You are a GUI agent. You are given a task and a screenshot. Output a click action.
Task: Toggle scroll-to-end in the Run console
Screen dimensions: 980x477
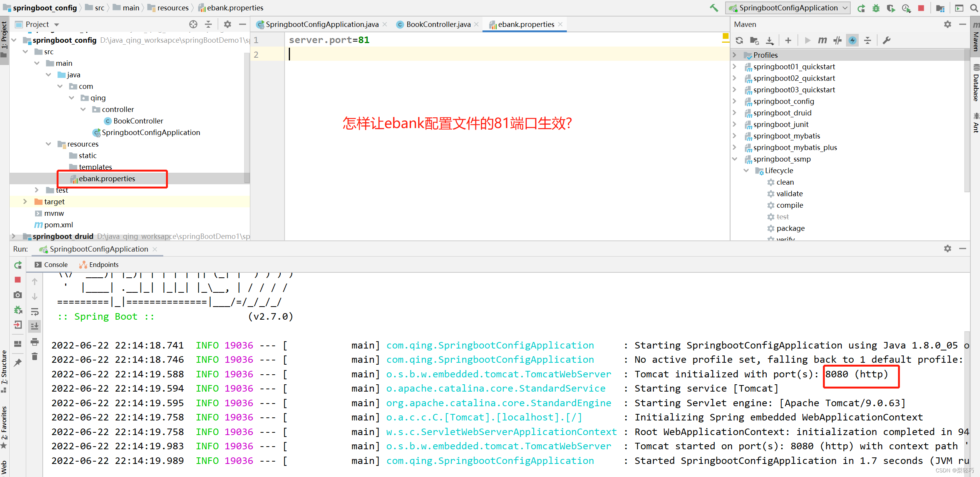click(34, 326)
